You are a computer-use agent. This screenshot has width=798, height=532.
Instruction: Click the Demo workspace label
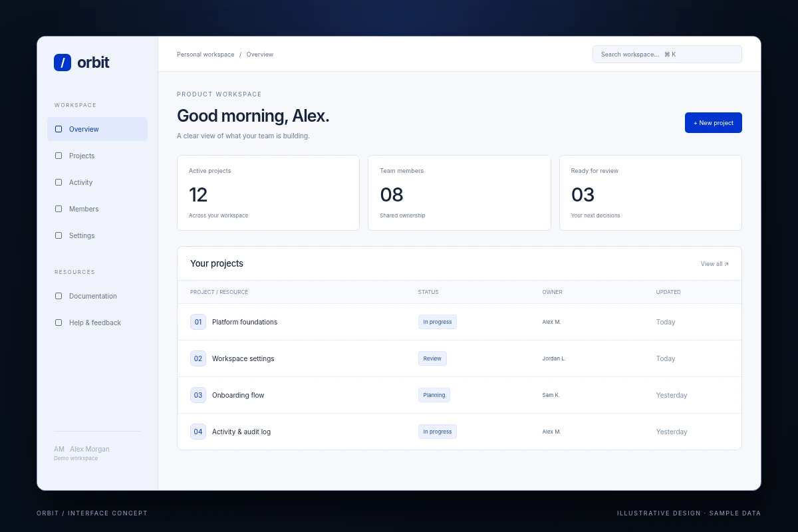point(76,458)
